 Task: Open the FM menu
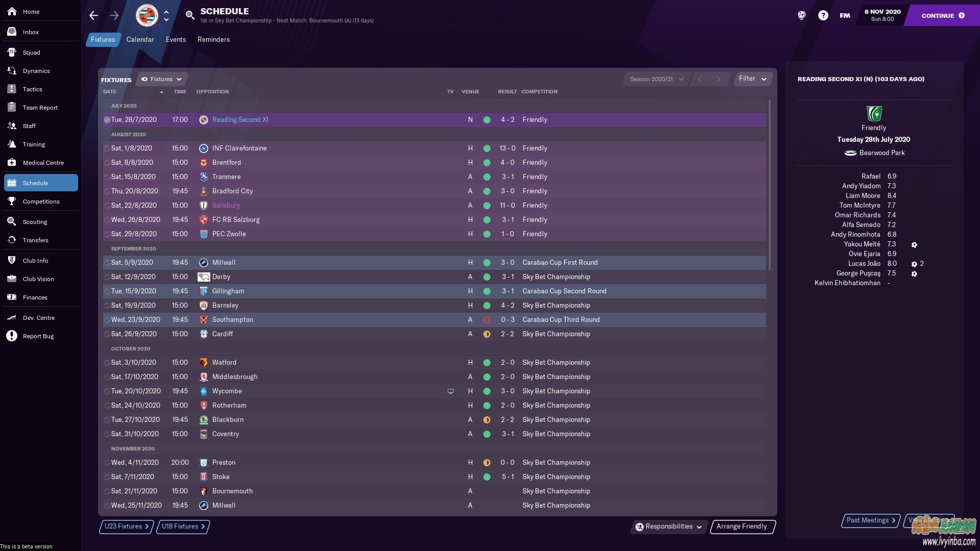pyautogui.click(x=845, y=15)
